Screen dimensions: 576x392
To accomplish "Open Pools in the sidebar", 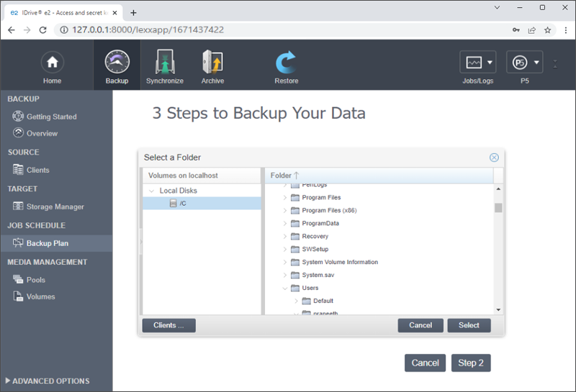I will [x=35, y=280].
